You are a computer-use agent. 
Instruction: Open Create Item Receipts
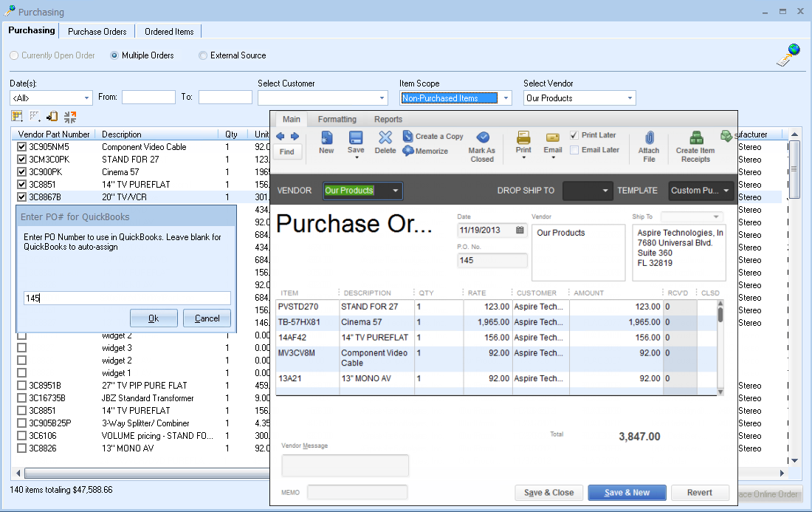(x=695, y=138)
